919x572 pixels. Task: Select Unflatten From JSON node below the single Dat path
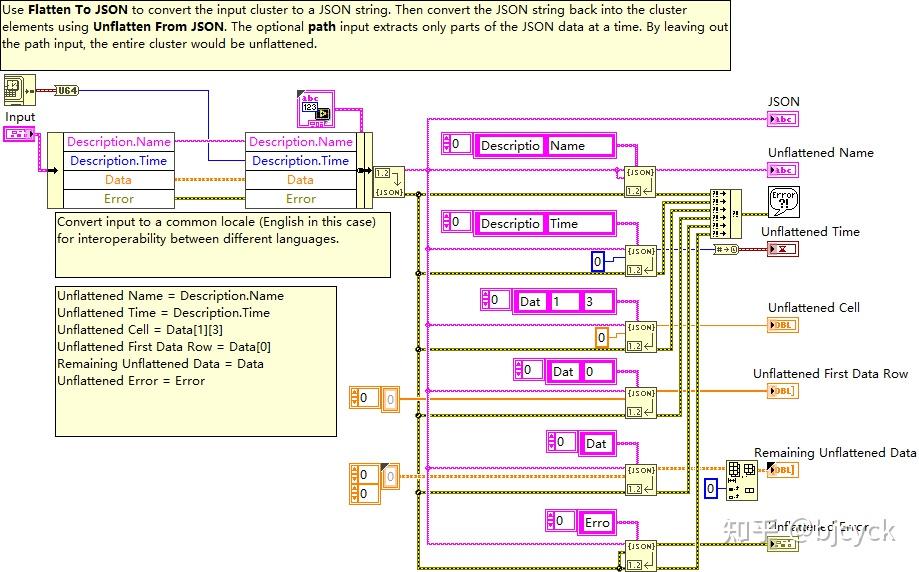point(640,479)
